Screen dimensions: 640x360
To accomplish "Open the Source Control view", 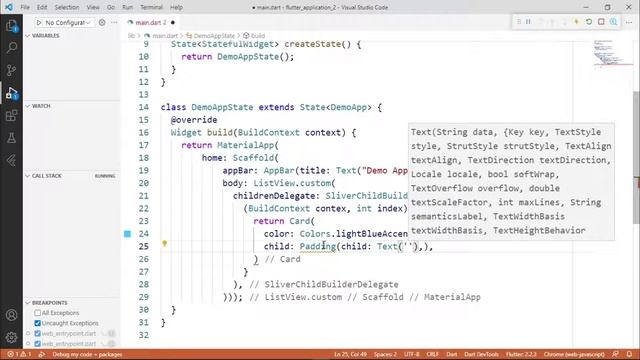I will click(x=11, y=70).
